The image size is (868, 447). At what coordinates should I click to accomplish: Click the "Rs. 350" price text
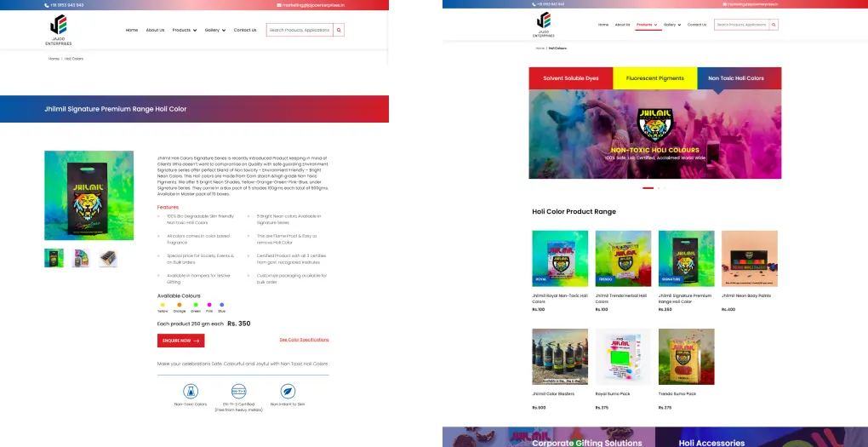click(239, 324)
